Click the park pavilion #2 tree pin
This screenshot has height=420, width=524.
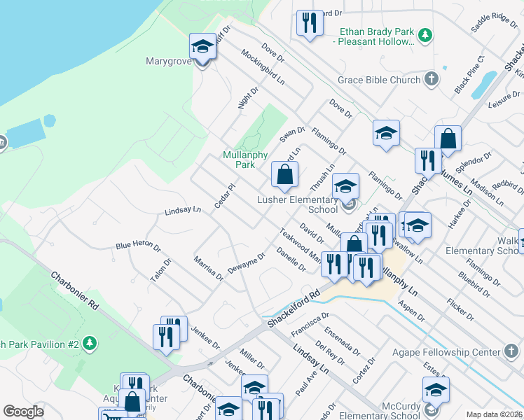coord(89,343)
